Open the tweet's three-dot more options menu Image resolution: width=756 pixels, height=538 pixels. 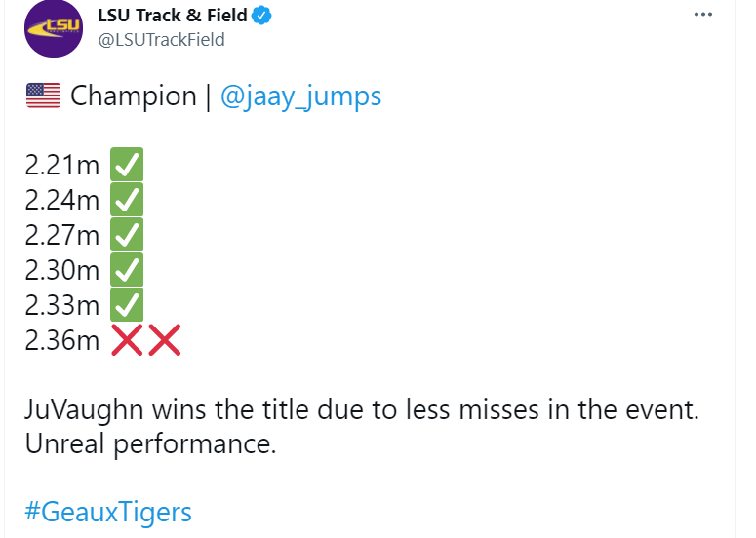tap(702, 16)
